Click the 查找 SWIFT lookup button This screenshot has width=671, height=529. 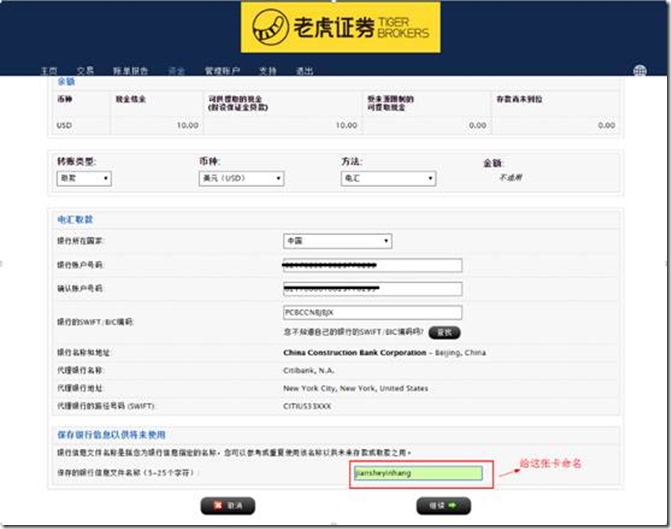click(445, 332)
